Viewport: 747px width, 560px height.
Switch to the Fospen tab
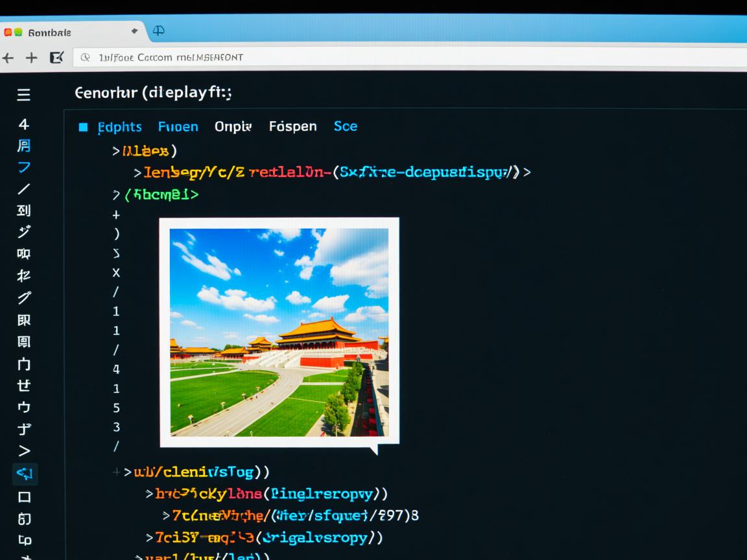coord(292,126)
